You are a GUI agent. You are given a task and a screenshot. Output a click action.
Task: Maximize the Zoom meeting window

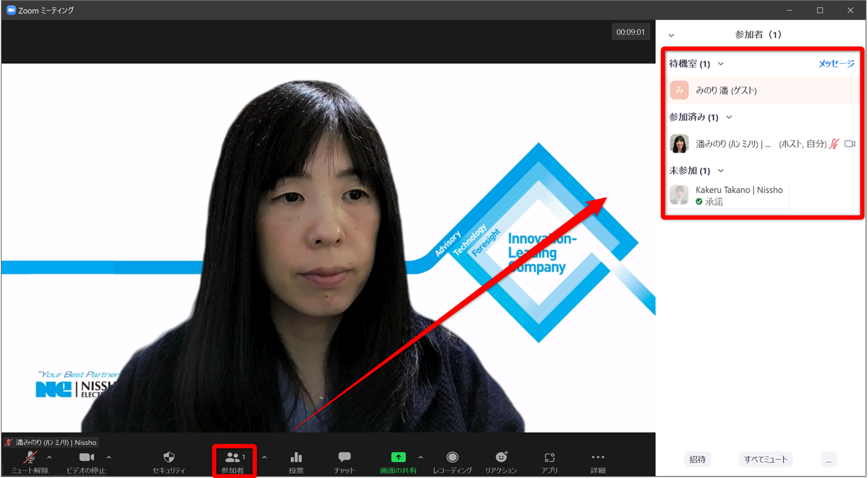pyautogui.click(x=820, y=10)
